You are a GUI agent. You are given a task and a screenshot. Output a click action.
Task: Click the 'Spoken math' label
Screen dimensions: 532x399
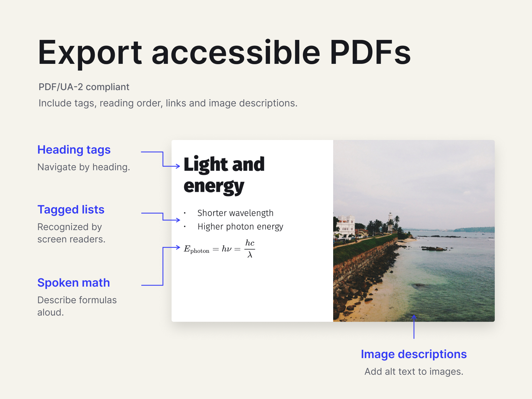73,283
